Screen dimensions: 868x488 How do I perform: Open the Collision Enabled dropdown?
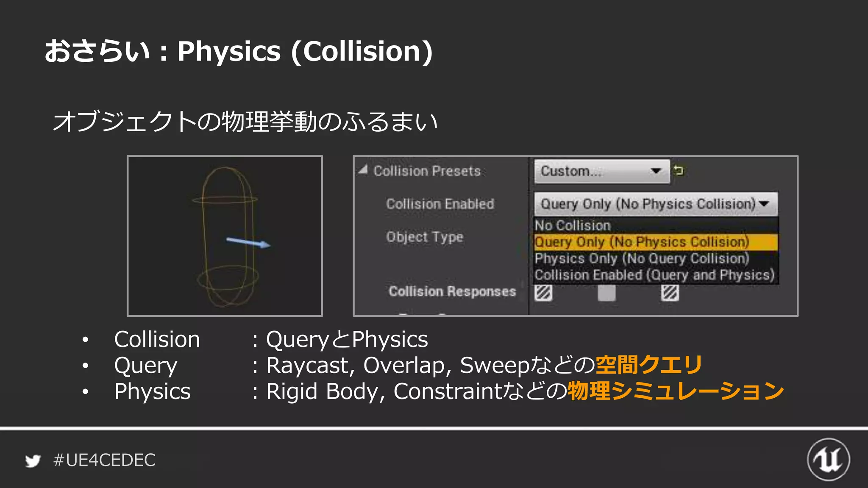tap(656, 204)
